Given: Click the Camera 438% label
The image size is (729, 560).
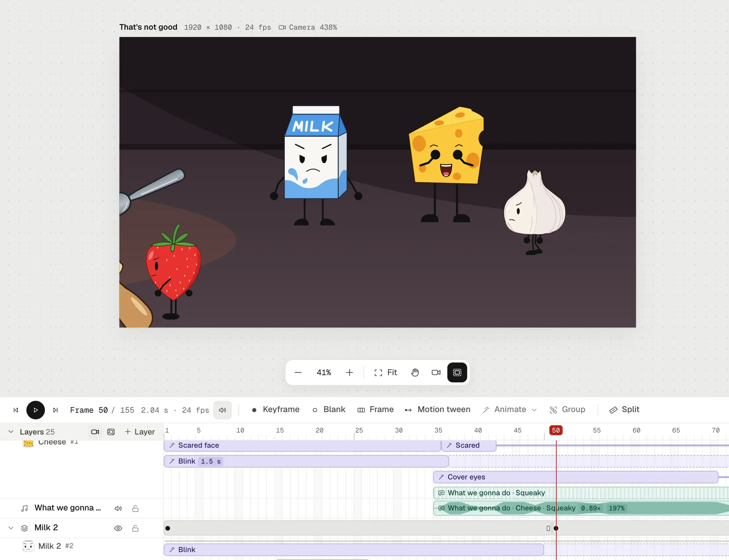Looking at the screenshot, I should point(308,27).
